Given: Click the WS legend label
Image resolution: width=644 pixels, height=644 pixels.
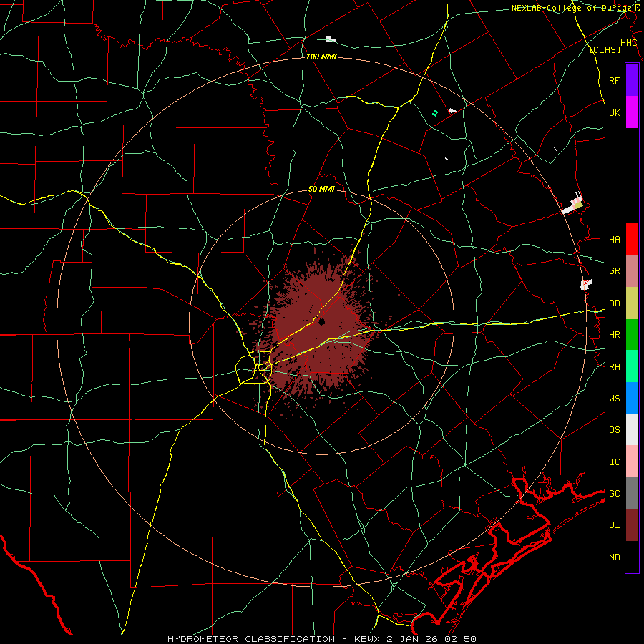Looking at the screenshot, I should 615,399.
